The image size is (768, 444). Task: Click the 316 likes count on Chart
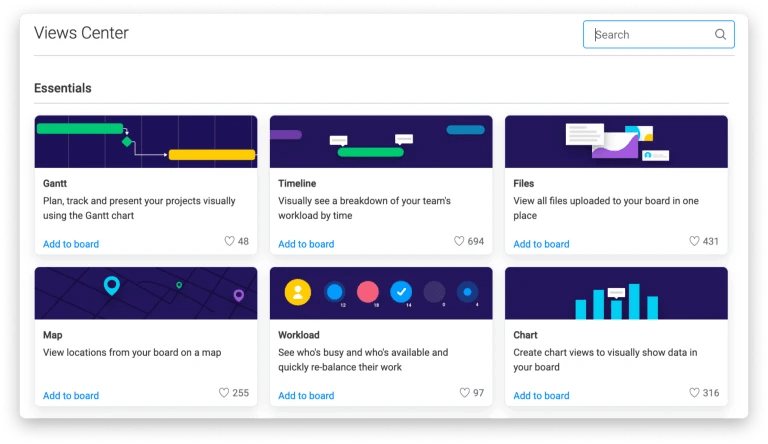[711, 393]
